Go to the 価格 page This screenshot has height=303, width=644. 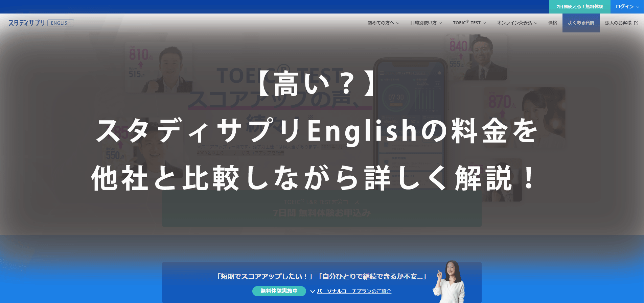click(553, 23)
